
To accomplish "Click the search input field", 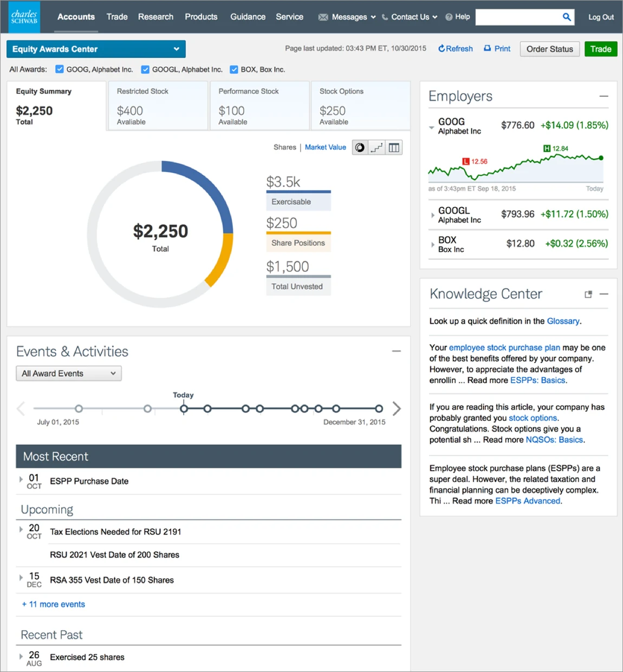I will click(518, 17).
